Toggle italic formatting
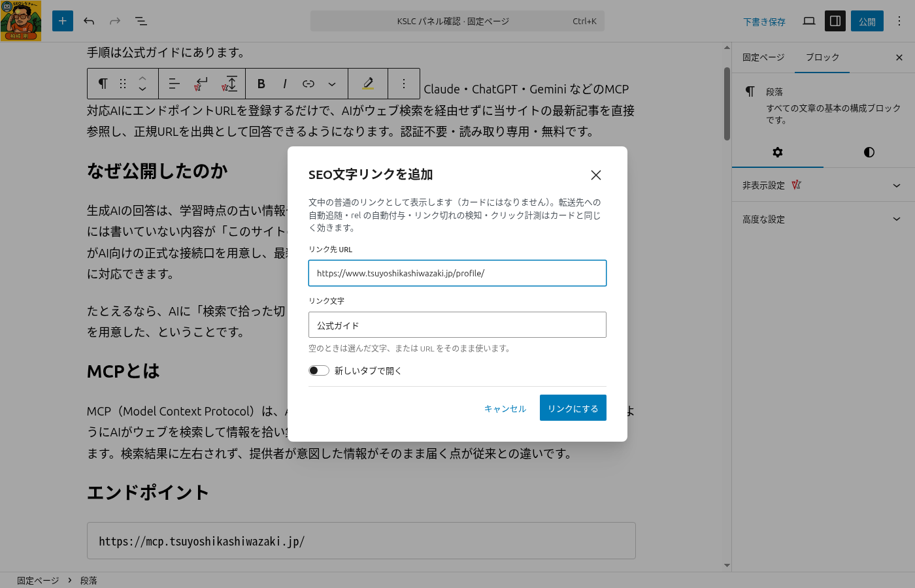 tap(285, 84)
